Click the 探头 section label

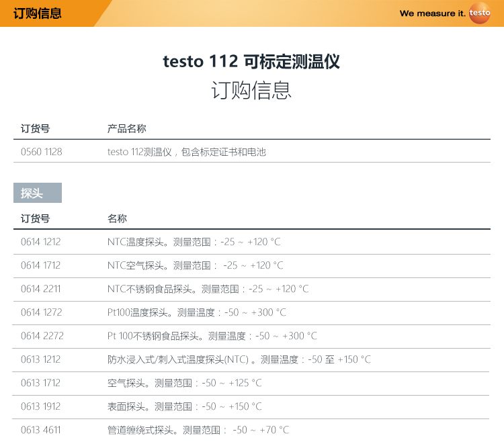(x=32, y=193)
